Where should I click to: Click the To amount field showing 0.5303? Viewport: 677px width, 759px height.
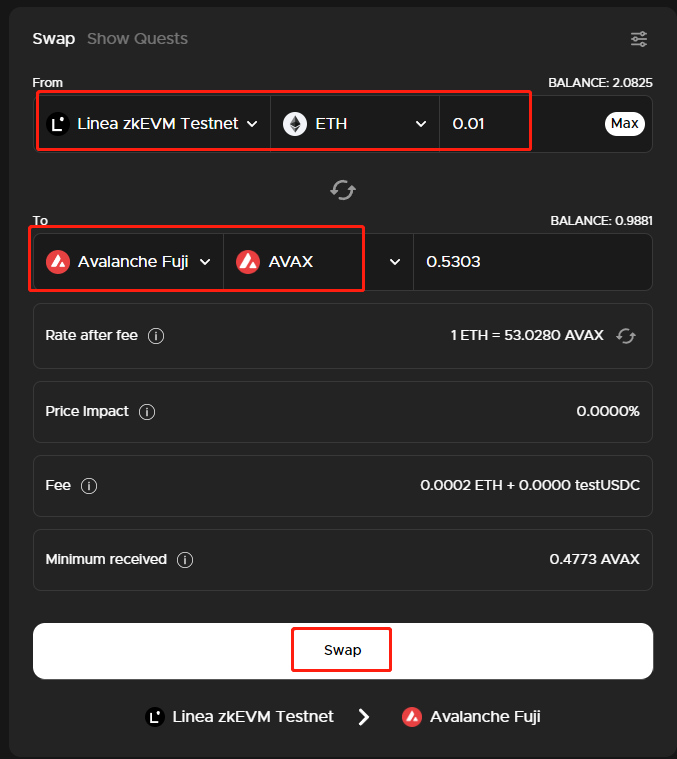click(x=530, y=262)
